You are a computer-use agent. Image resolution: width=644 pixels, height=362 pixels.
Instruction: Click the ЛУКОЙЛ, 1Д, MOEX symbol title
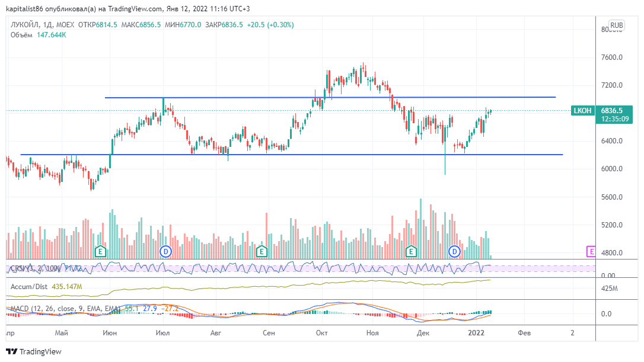coord(42,25)
